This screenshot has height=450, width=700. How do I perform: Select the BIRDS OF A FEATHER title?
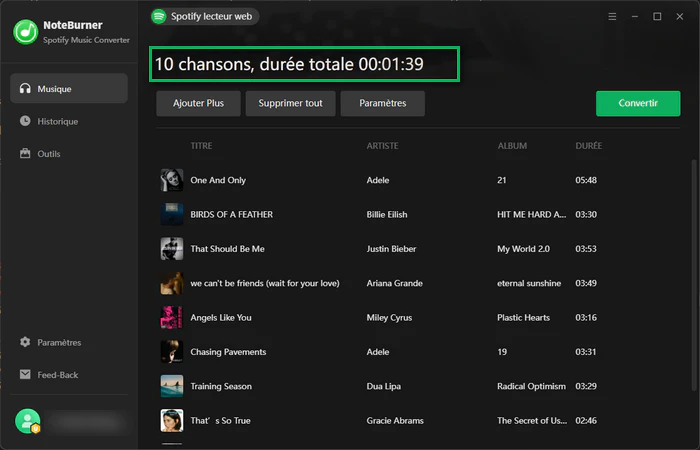tap(231, 214)
